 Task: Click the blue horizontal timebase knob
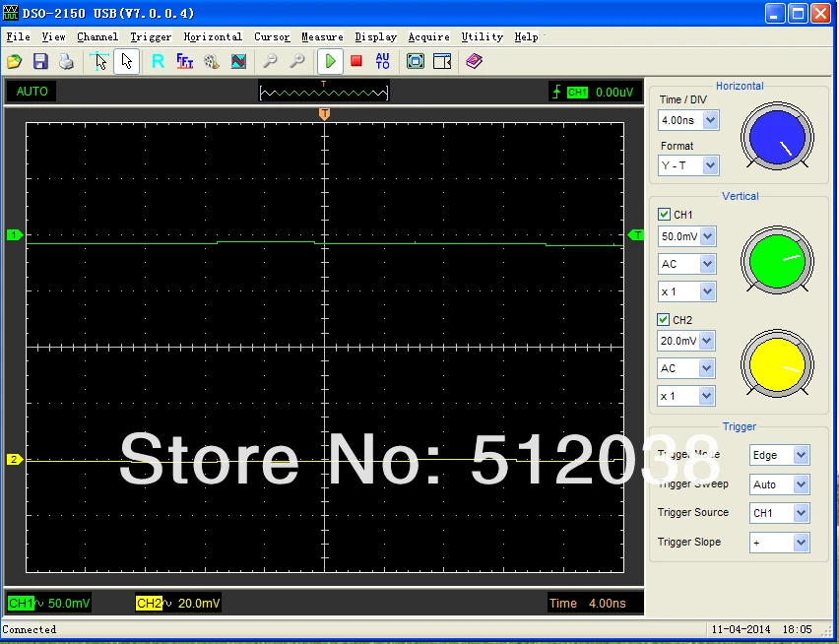point(777,137)
